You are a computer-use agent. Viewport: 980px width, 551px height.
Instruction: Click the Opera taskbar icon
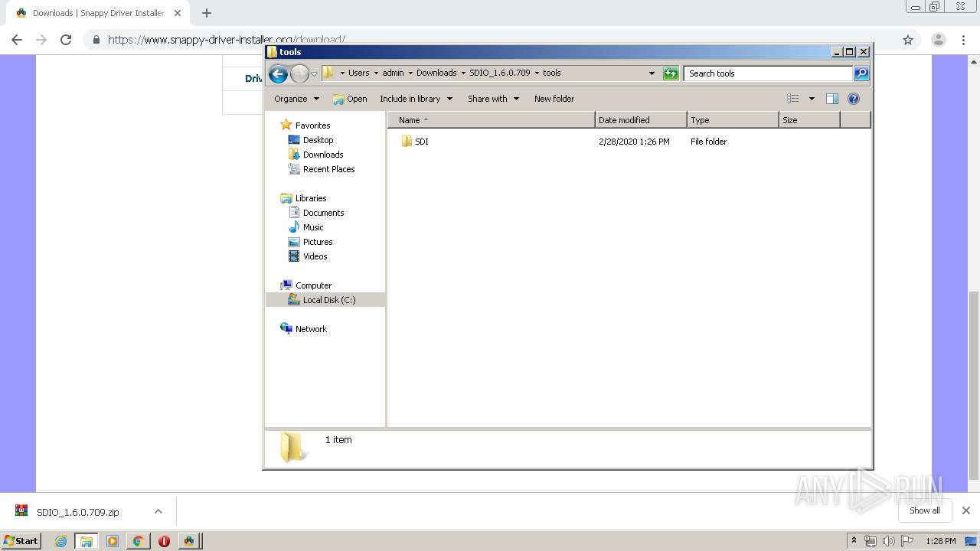coord(164,541)
